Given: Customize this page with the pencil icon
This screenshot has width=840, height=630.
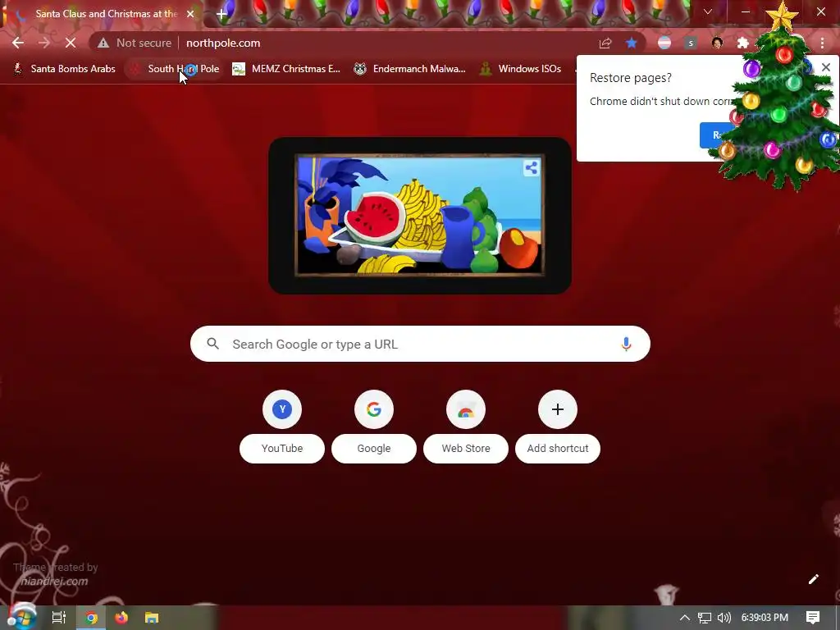Looking at the screenshot, I should 813,579.
